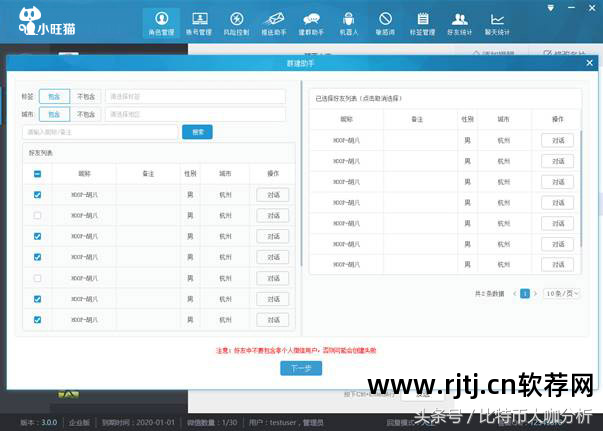Toggle the select-all checkbox in friend list header
The height and width of the screenshot is (431, 603).
tap(37, 174)
